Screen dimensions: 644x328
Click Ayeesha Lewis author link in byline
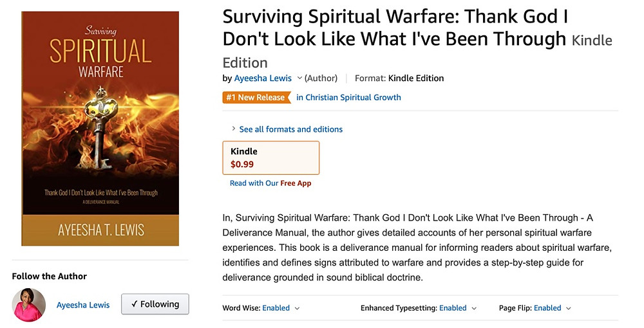[263, 78]
